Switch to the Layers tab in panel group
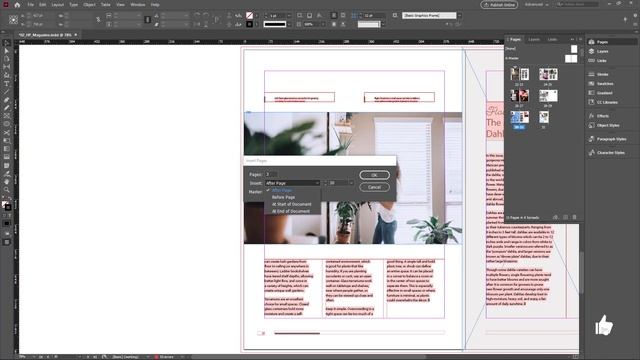Viewport: 640px width, 360px height. coord(534,40)
